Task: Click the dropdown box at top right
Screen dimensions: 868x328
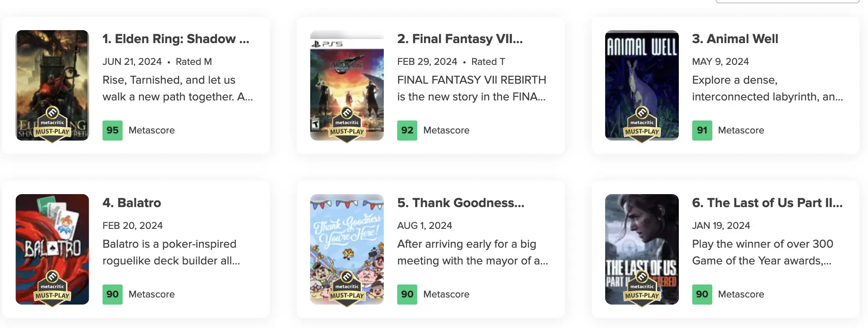Action: pos(787,1)
